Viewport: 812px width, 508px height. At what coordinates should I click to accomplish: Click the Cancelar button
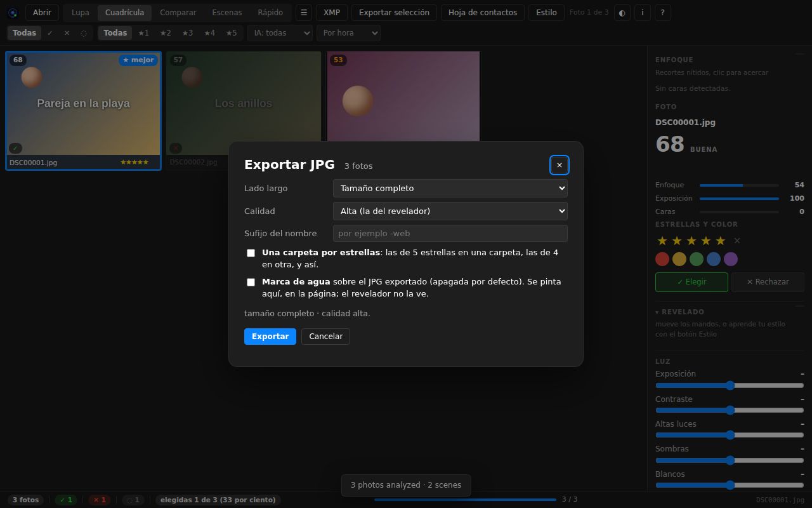pyautogui.click(x=326, y=337)
